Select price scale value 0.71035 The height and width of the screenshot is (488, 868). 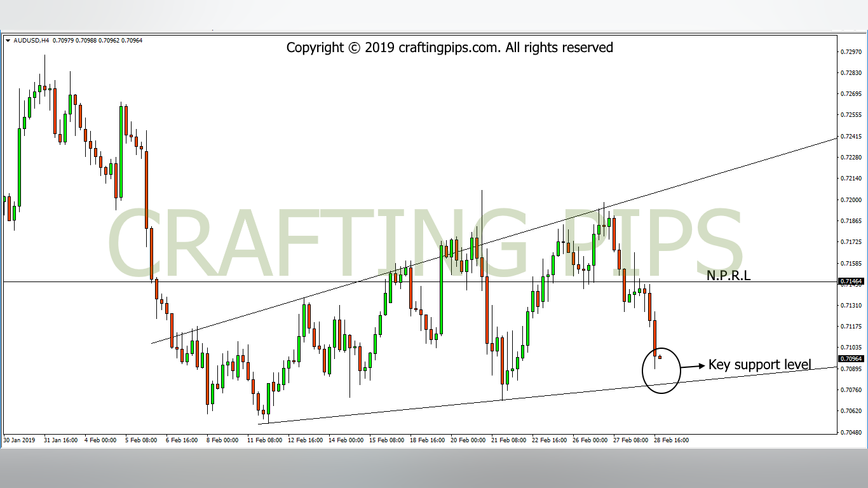coord(853,348)
